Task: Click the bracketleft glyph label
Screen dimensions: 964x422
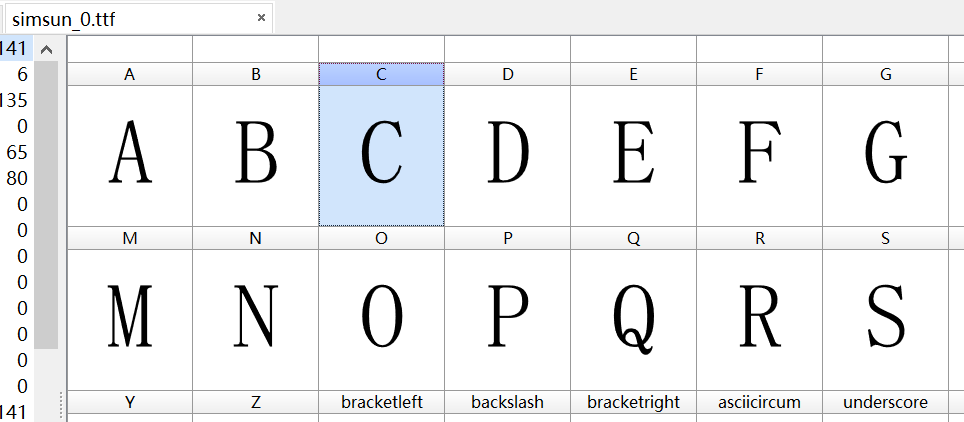Action: (382, 402)
